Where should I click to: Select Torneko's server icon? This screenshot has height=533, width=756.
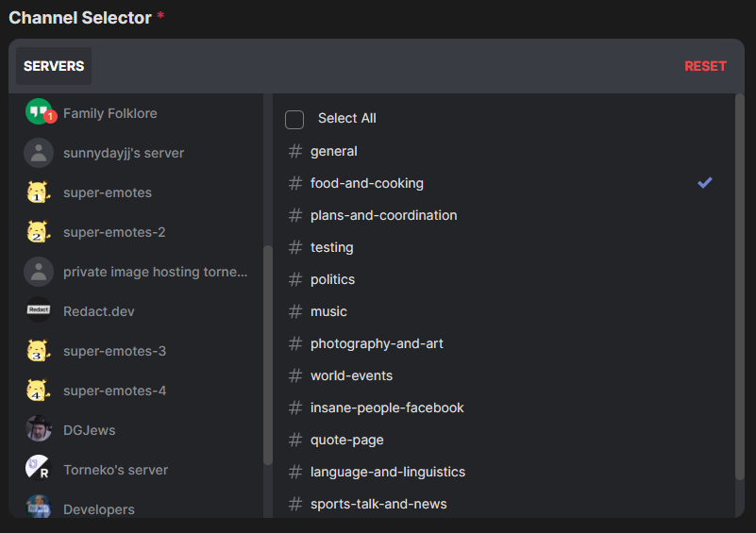39,469
